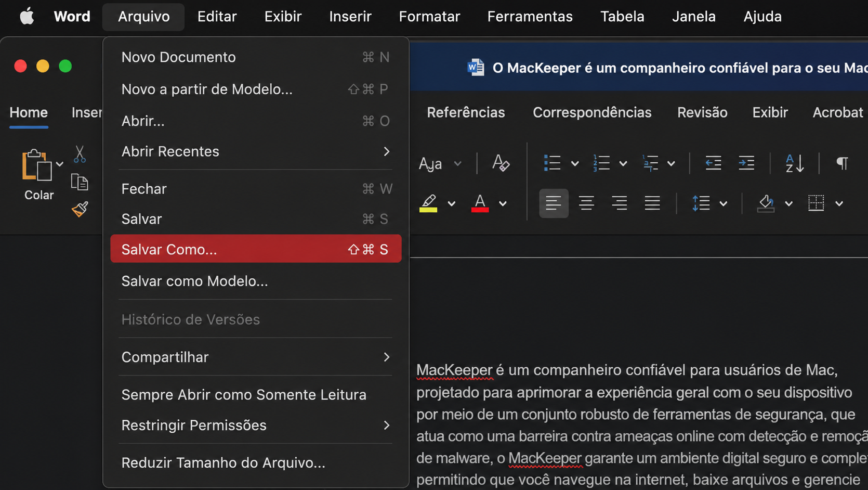Open line spacing dropdown arrow
Screen dimensions: 868x490
724,204
